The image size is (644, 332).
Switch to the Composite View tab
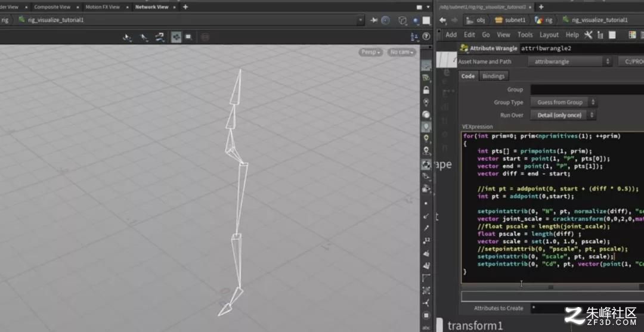pos(52,7)
